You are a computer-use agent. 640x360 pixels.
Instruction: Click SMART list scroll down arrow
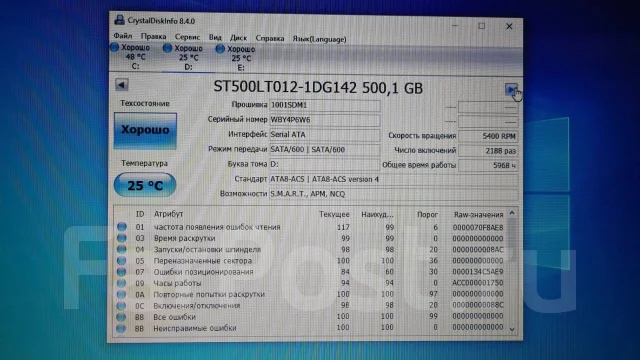click(x=512, y=329)
